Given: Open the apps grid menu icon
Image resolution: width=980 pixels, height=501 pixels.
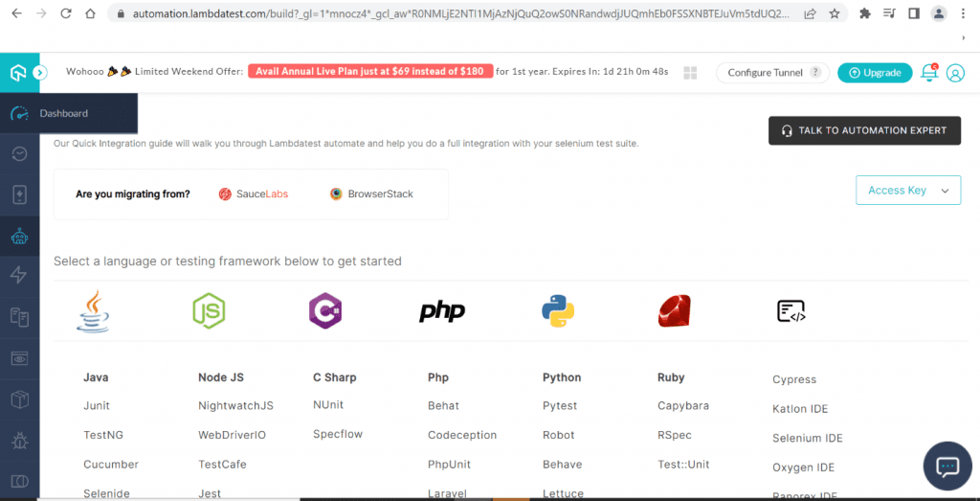Looking at the screenshot, I should [x=691, y=73].
